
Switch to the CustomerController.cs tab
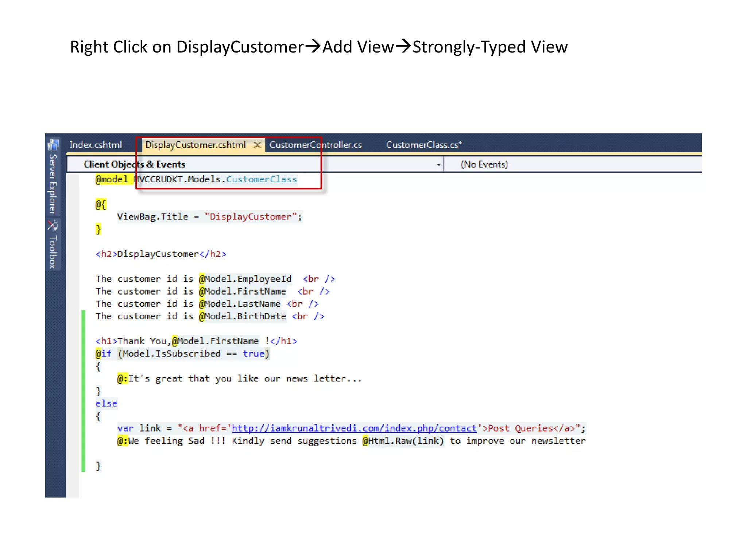point(316,145)
